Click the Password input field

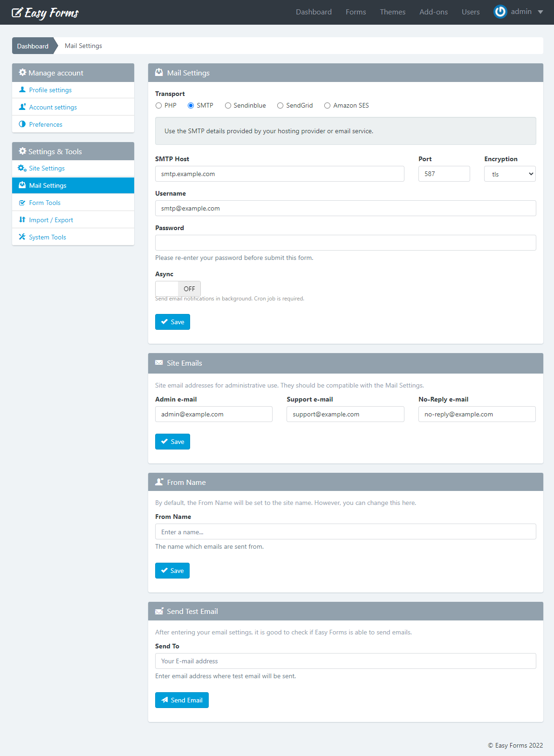346,243
